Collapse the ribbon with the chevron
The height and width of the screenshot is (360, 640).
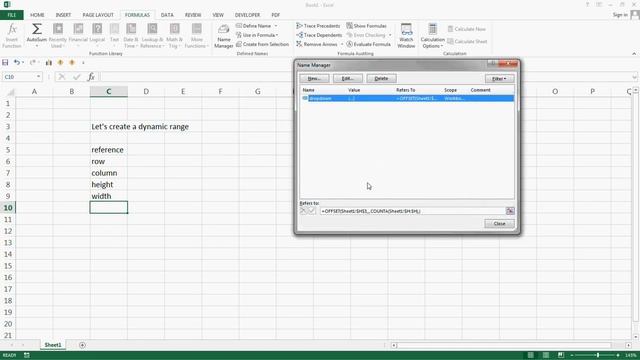(x=634, y=54)
